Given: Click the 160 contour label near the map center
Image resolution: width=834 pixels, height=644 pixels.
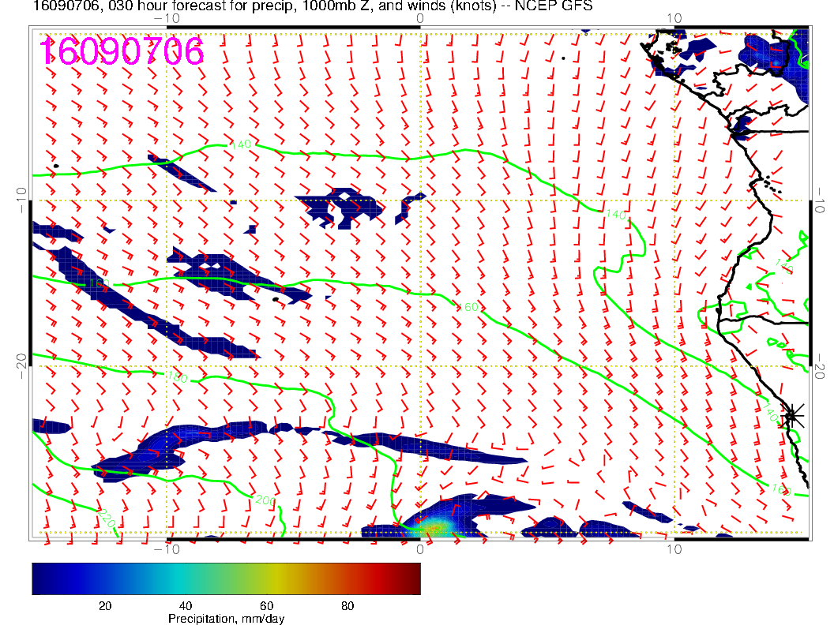Looking at the screenshot, I should click(469, 307).
